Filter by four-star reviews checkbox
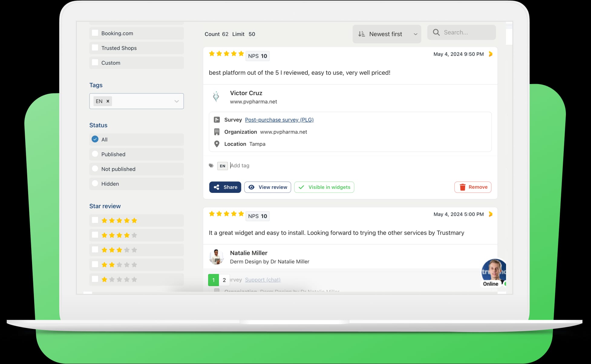This screenshot has height=364, width=591. (95, 235)
